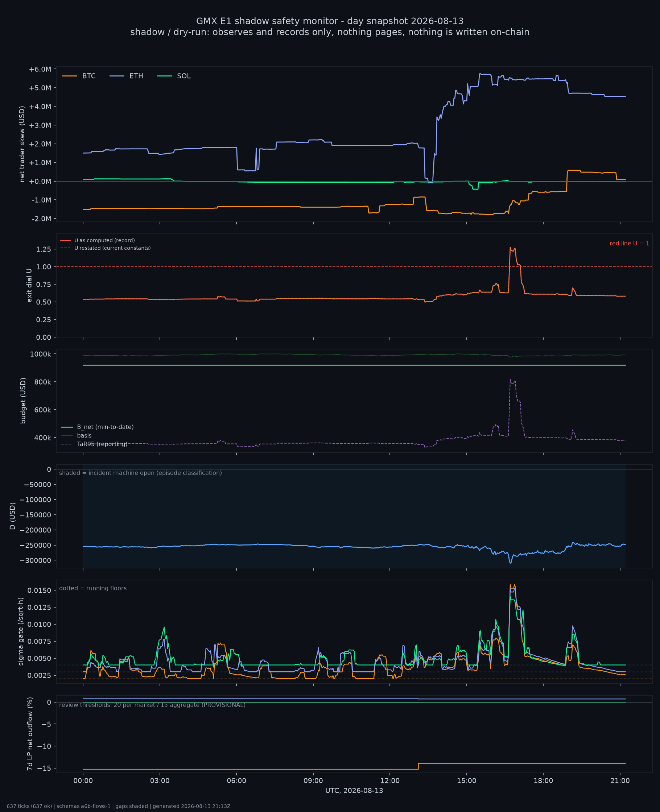660x812 pixels.
Task: Click the '−5' outflow tick label
Action: tap(46, 724)
